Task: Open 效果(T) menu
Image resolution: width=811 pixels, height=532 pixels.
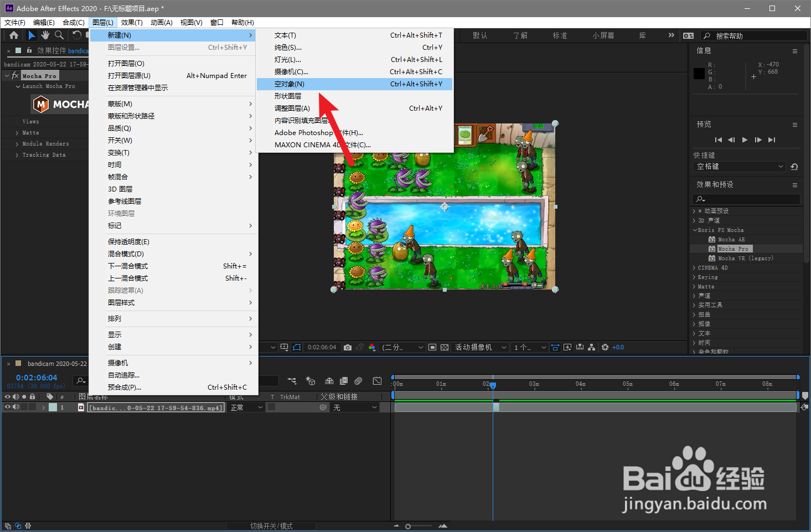Action: 132,23
